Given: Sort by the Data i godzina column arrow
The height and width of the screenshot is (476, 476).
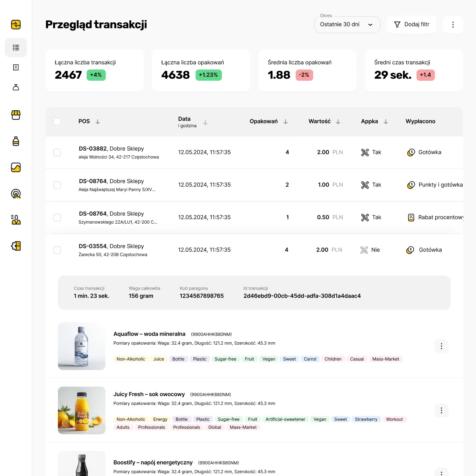Looking at the screenshot, I should pos(206,122).
